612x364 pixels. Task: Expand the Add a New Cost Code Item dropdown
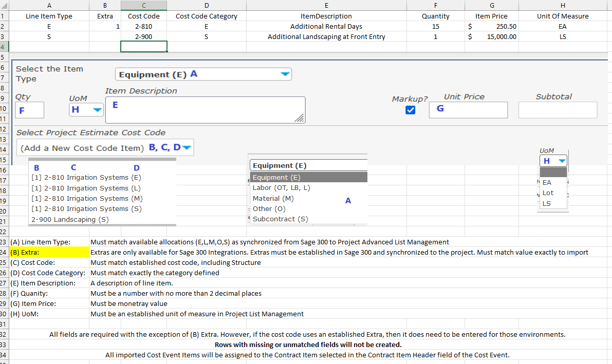[x=105, y=147]
